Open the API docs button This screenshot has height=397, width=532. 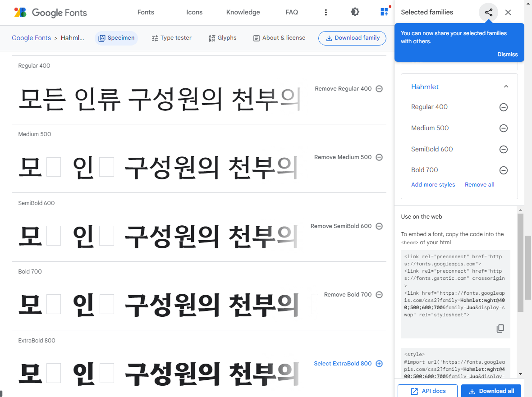point(427,391)
